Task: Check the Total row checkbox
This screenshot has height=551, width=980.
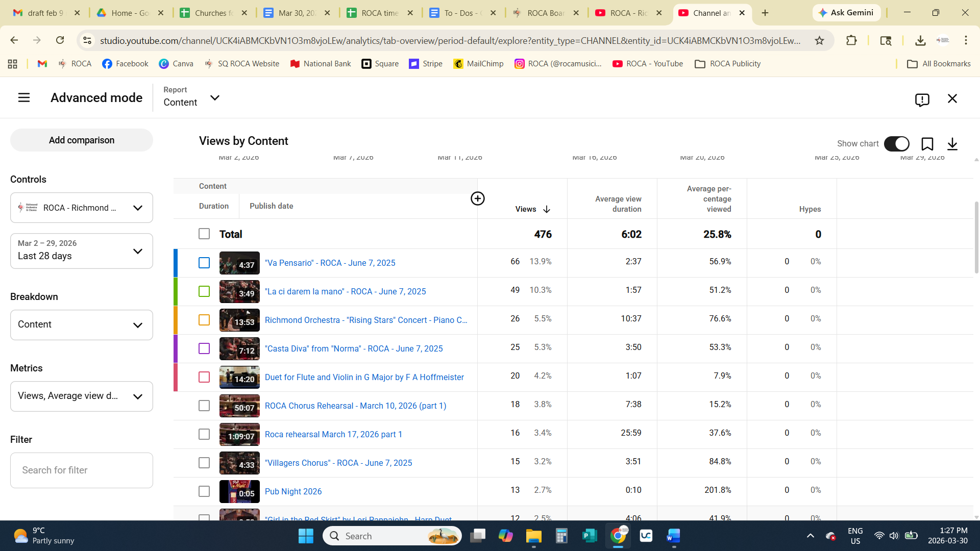Action: (x=204, y=234)
